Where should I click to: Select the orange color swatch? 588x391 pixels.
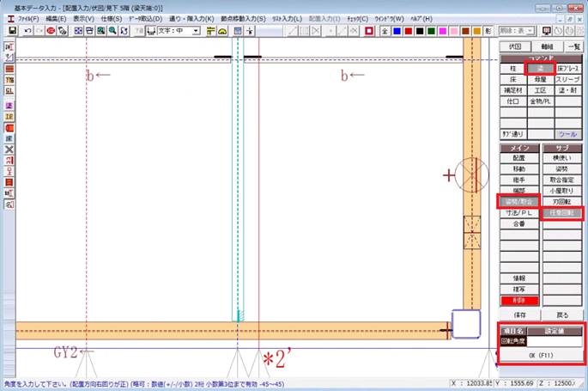tap(477, 31)
